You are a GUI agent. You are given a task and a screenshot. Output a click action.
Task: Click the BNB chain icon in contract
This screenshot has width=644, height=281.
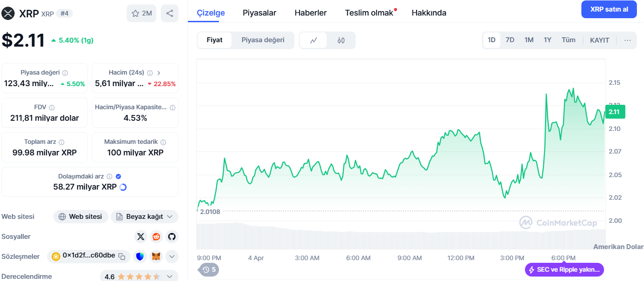56,256
